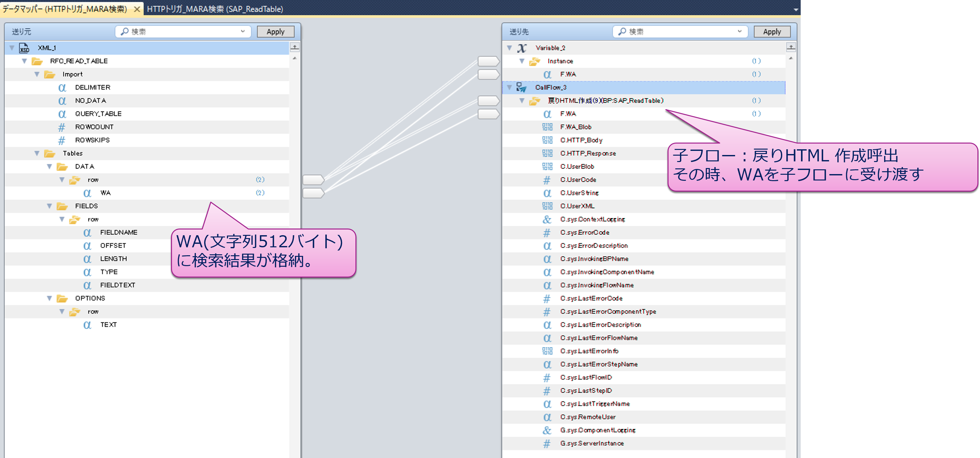Open source search dropdown arrow
Screen dimensions: 980x458
coord(243,32)
